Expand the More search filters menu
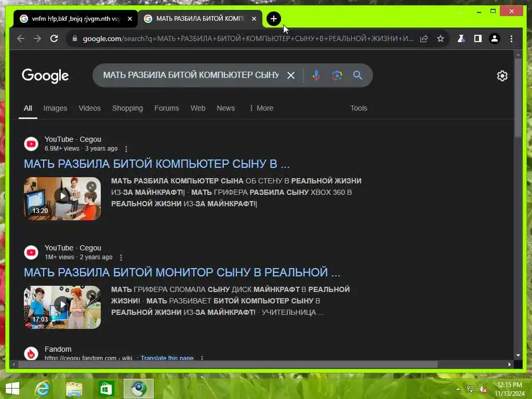This screenshot has width=532, height=399. 261,108
